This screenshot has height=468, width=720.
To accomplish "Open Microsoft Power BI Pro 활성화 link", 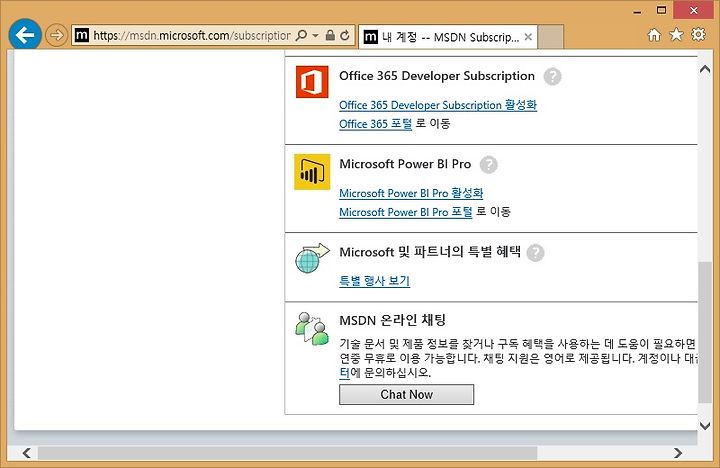I will pos(411,193).
